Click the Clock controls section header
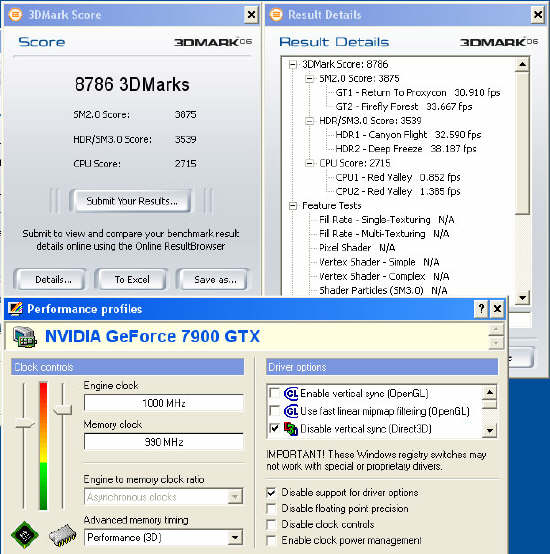550x554 pixels. point(128,367)
